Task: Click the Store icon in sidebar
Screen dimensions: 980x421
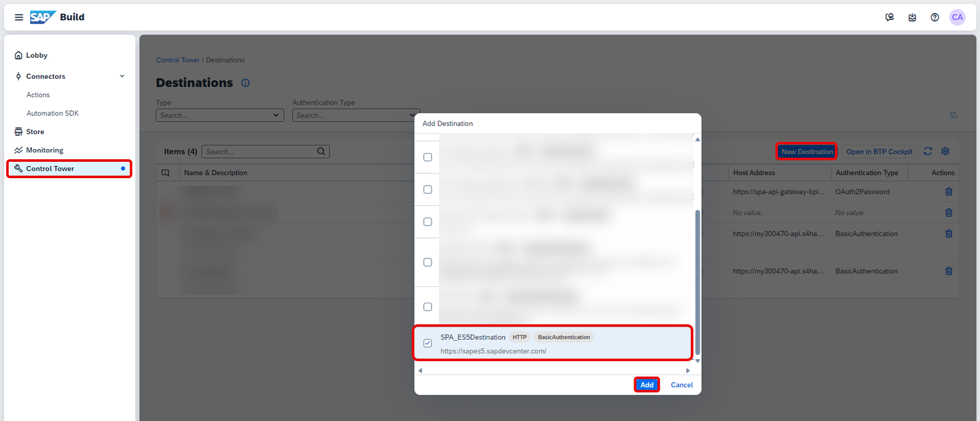Action: [x=19, y=131]
